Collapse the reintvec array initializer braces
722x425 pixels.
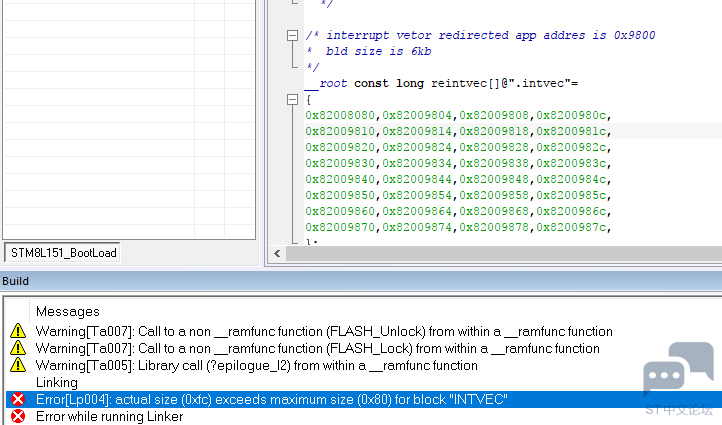(292, 100)
